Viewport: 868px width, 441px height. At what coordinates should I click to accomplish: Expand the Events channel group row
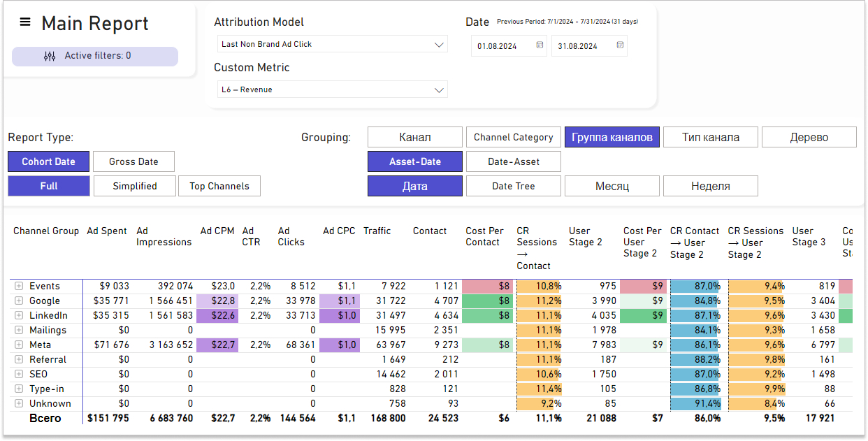[19, 287]
